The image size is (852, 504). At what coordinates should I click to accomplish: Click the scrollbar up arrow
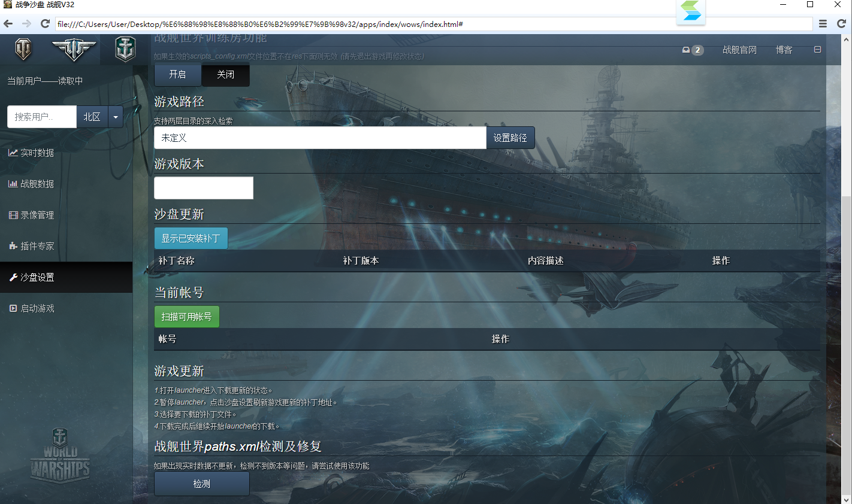[847, 40]
